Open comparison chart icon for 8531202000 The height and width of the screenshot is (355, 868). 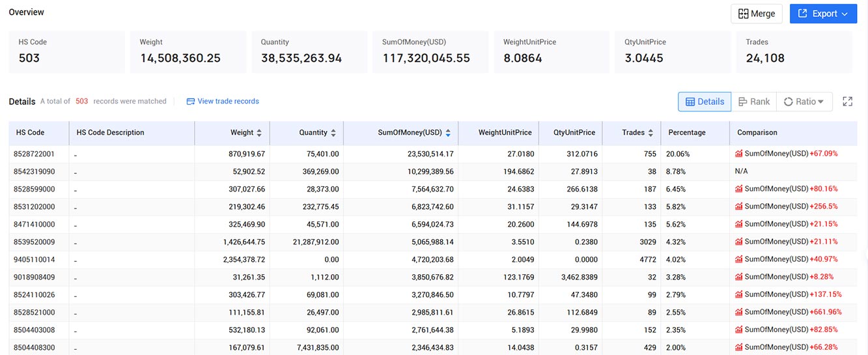tap(739, 206)
